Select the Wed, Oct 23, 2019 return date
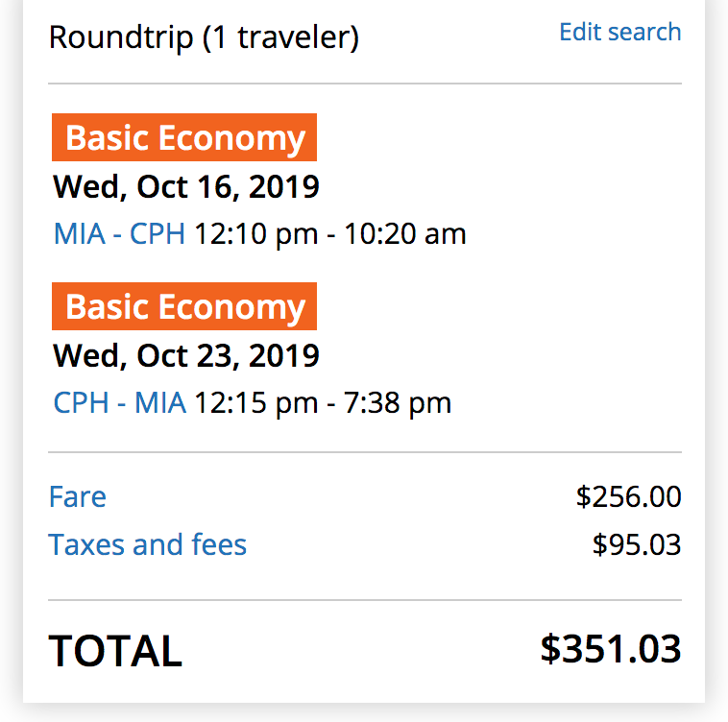 tap(186, 356)
